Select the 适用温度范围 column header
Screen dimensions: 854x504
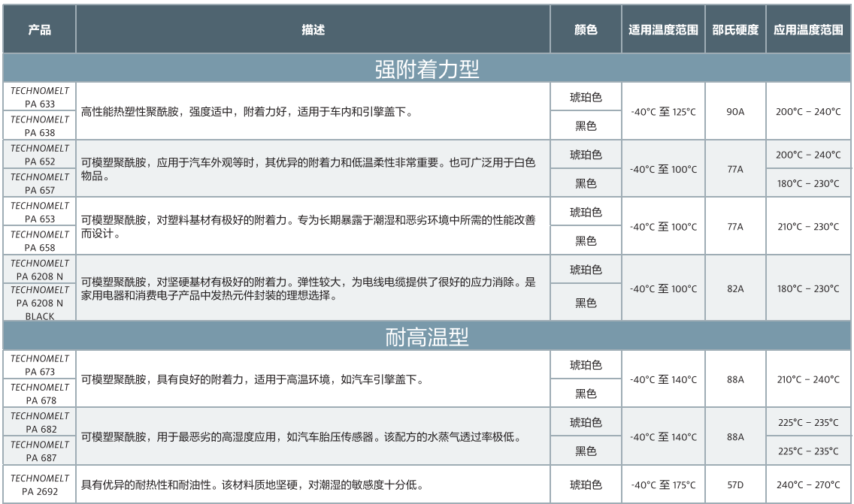663,29
